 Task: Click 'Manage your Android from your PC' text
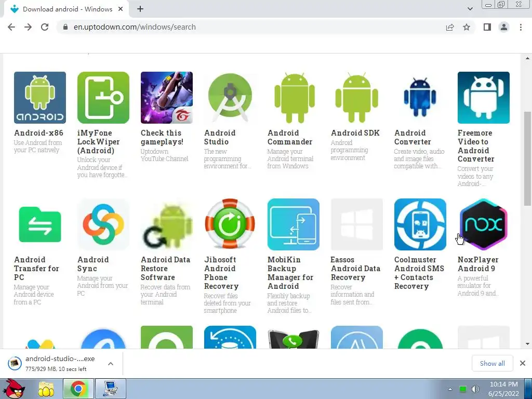point(102,286)
